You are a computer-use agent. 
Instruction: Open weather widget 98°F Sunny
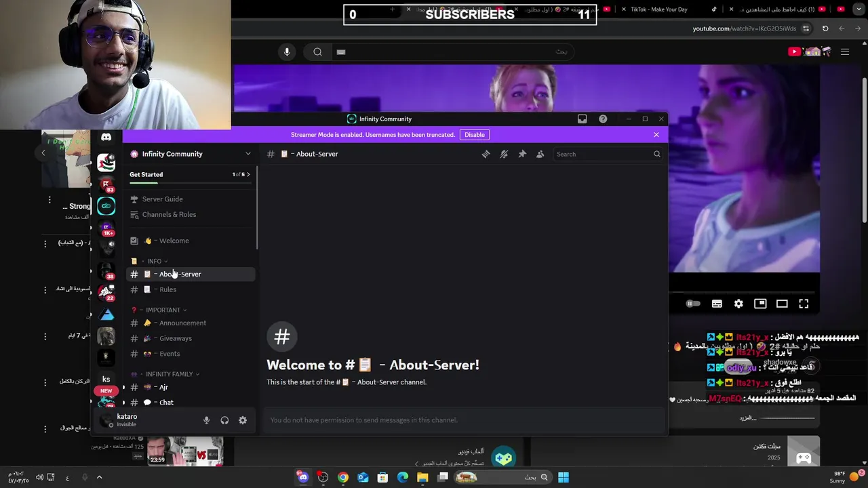(x=846, y=477)
